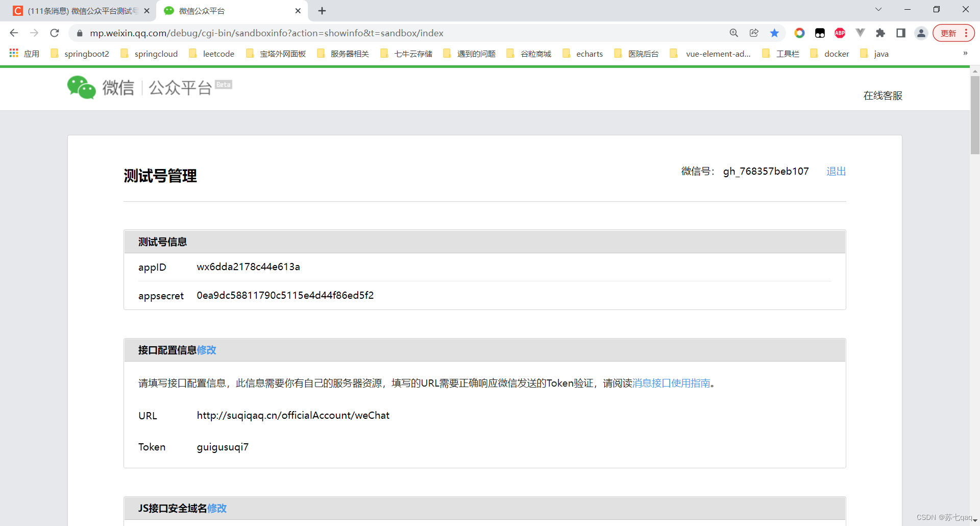
Task: Open the docker bookmark folder
Action: click(x=830, y=54)
